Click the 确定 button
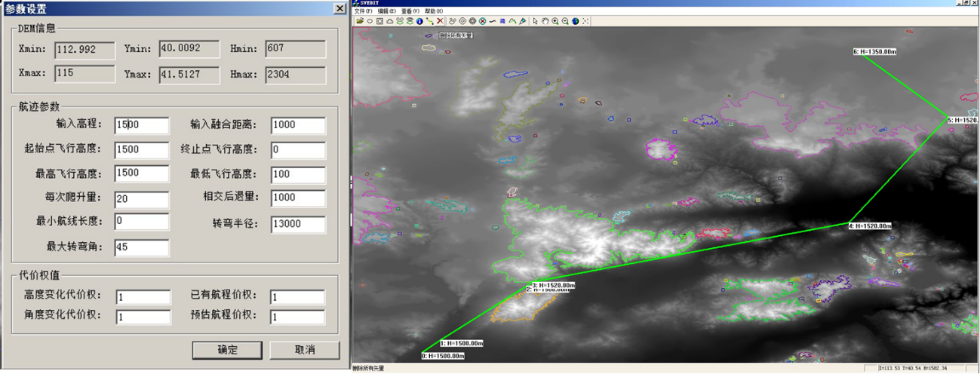This screenshot has height=374, width=980. tap(227, 350)
